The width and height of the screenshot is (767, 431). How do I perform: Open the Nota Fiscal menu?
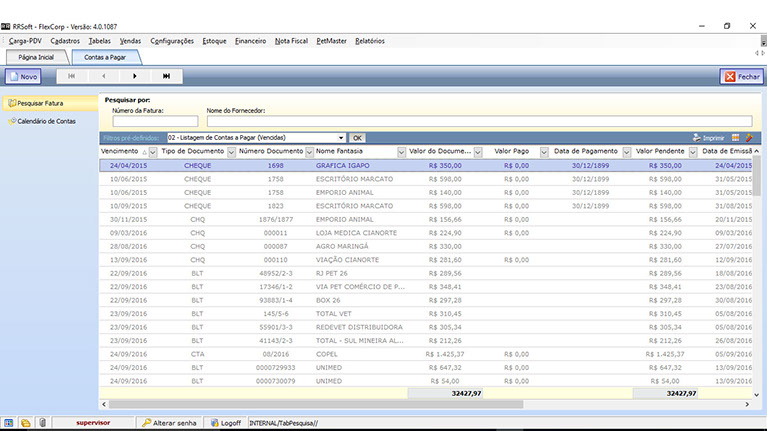click(x=291, y=41)
